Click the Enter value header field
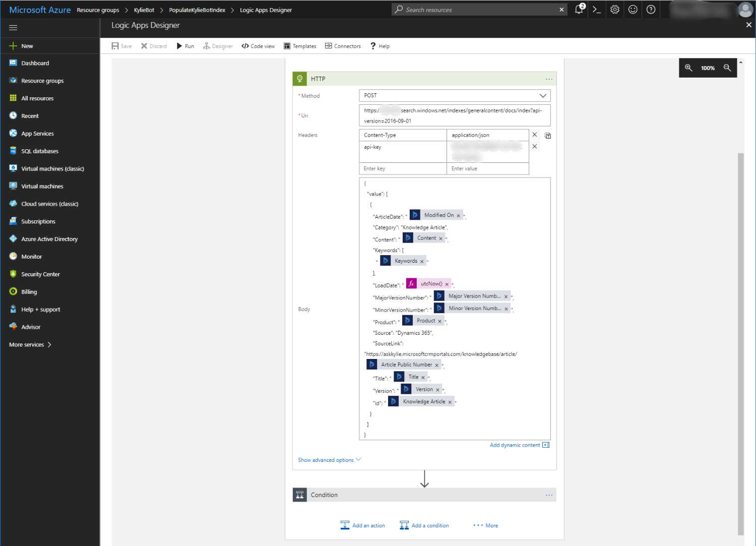Viewport: 756px width, 546px height. click(488, 169)
